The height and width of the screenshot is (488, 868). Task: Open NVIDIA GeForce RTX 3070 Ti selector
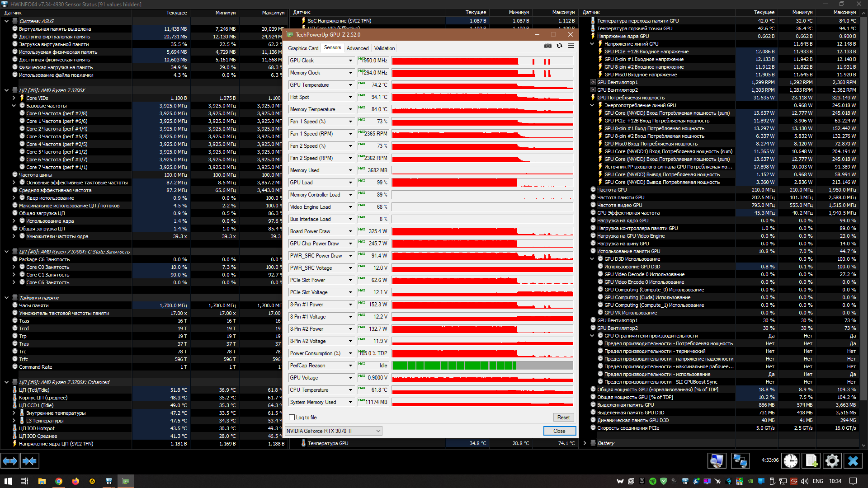click(x=334, y=431)
